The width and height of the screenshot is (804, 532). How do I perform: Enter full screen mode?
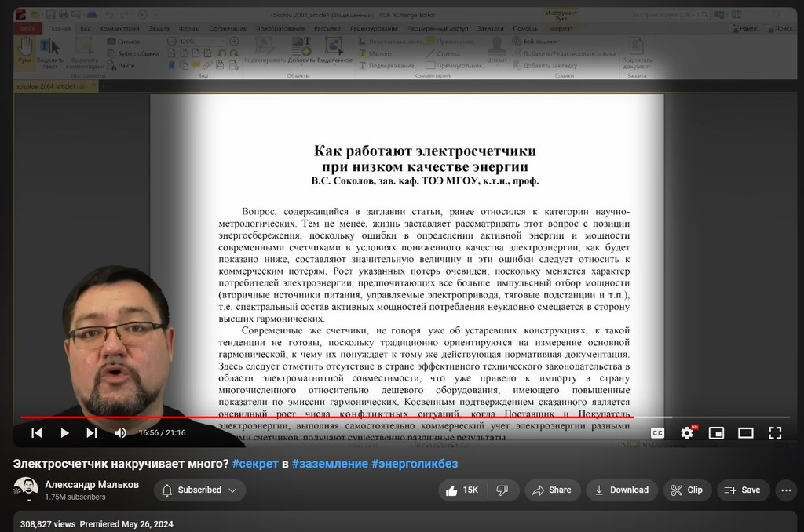pos(774,432)
